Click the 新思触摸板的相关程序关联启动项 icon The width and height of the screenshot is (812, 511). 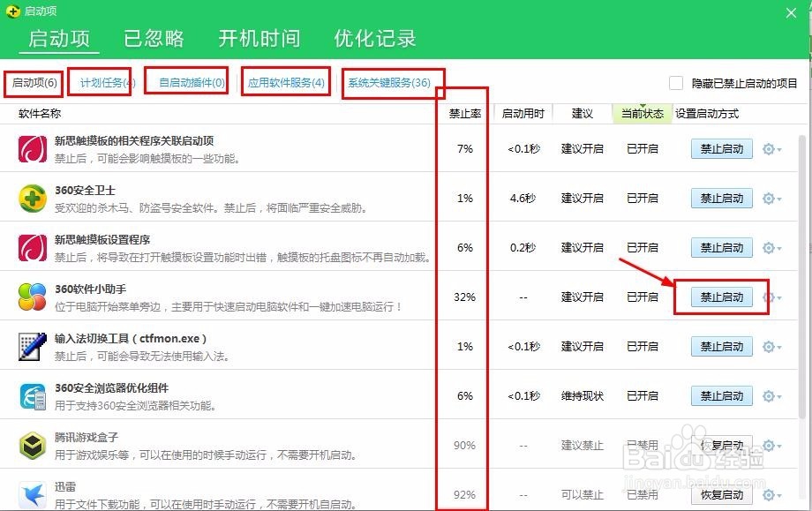click(x=33, y=148)
